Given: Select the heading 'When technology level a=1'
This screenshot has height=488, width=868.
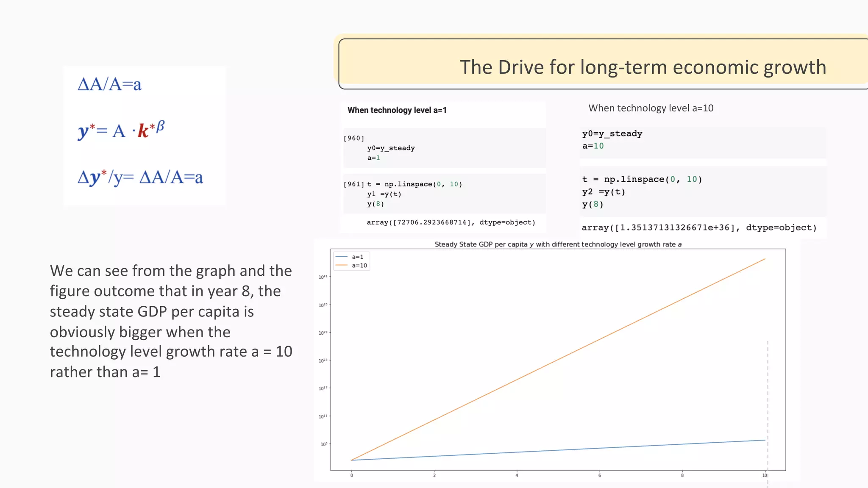Looking at the screenshot, I should 397,110.
